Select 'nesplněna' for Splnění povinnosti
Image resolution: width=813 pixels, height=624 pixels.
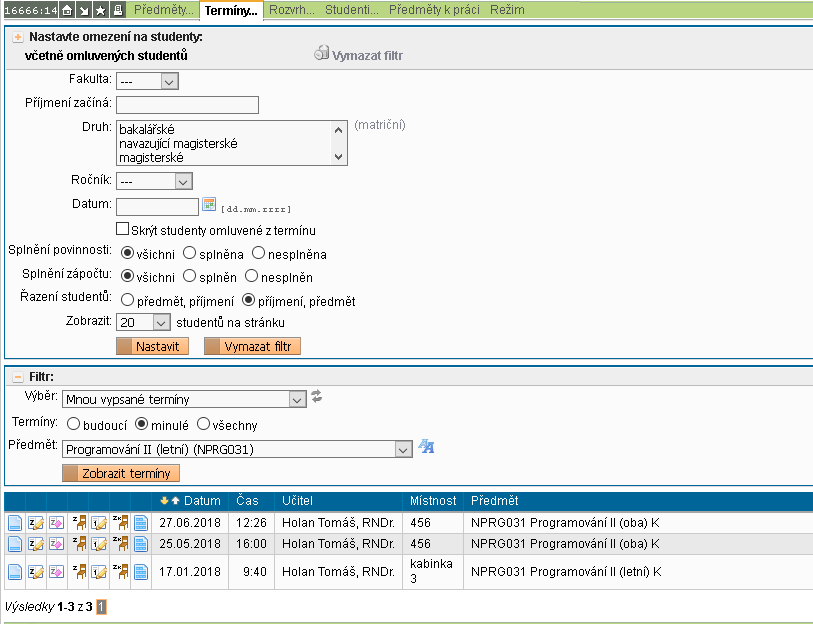tap(259, 254)
